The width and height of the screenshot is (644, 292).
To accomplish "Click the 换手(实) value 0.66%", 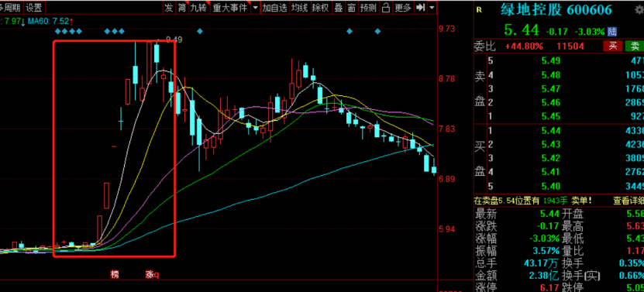I will pos(632,275).
